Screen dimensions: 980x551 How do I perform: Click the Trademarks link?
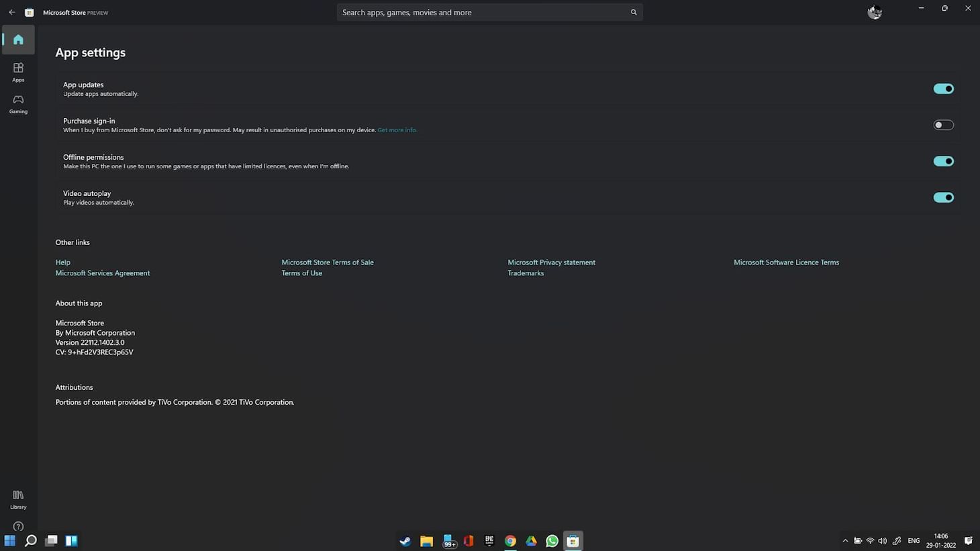pyautogui.click(x=526, y=273)
